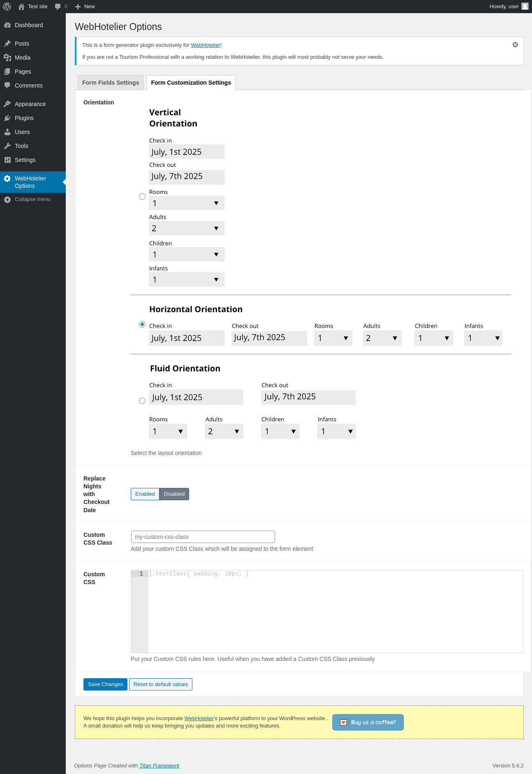The width and height of the screenshot is (532, 774).
Task: Open Infants dropdown in Vertical Orientation
Action: point(187,280)
